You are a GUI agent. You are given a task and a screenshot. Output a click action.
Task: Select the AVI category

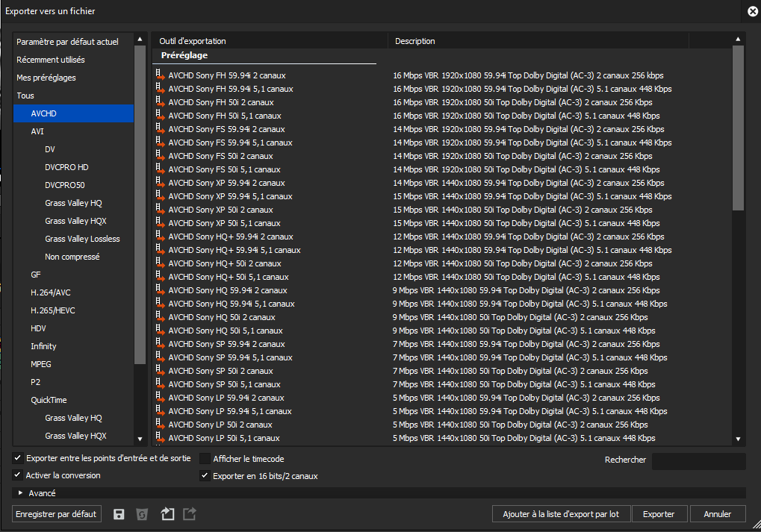tap(73, 131)
